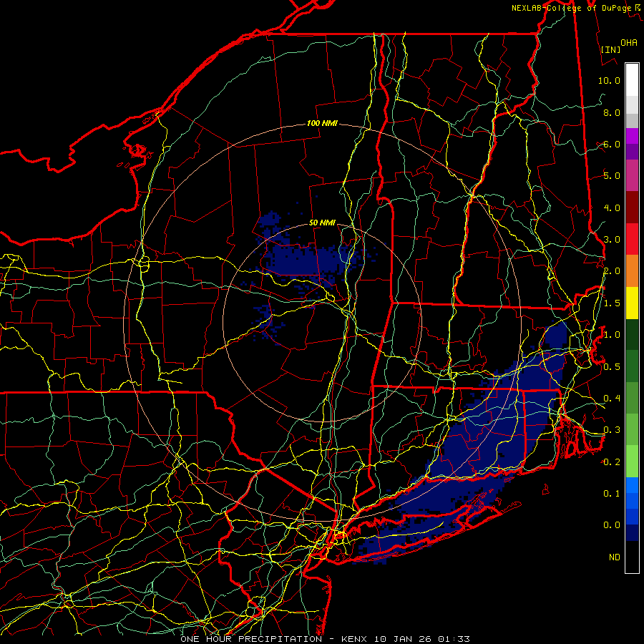The height and width of the screenshot is (644, 644).
Task: Pick the pink legend swatch near 5.0
Action: click(x=632, y=176)
